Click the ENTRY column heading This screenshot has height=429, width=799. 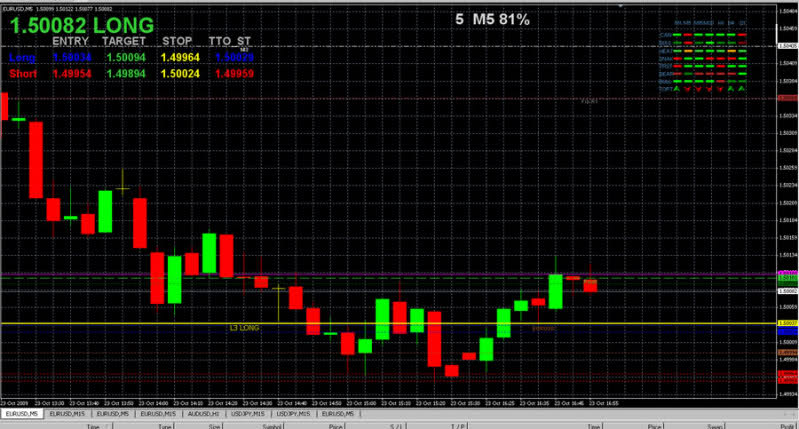click(70, 41)
